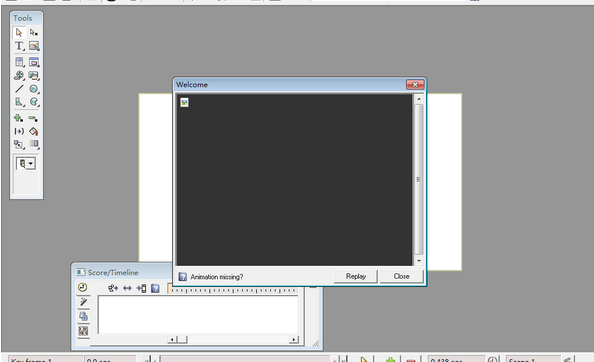Choose the Ellipse shape tool

tap(34, 89)
